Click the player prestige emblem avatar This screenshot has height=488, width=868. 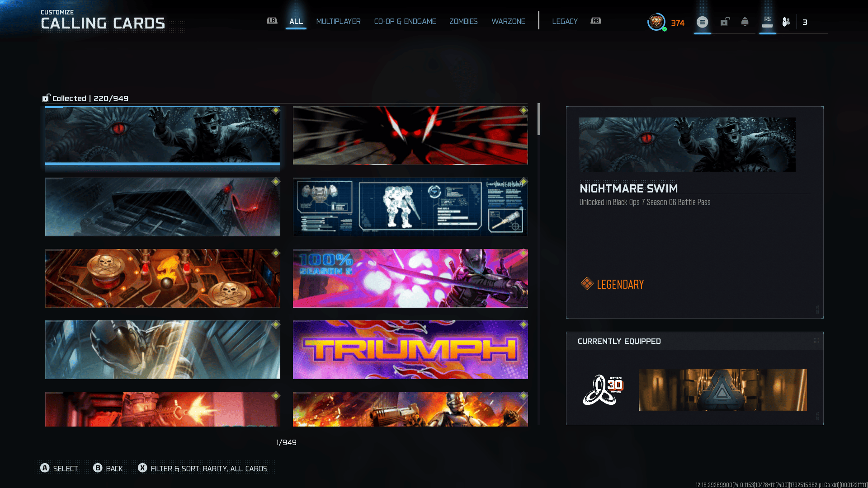pyautogui.click(x=656, y=22)
